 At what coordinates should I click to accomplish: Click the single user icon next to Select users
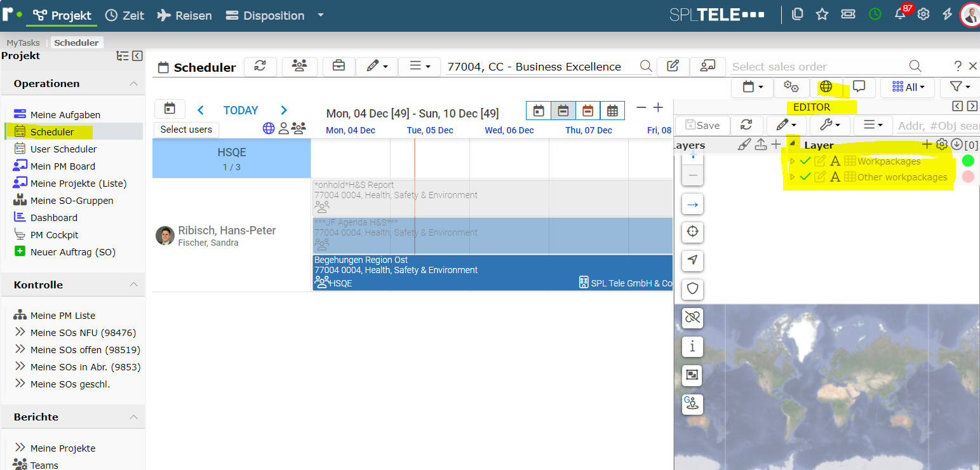coord(284,128)
